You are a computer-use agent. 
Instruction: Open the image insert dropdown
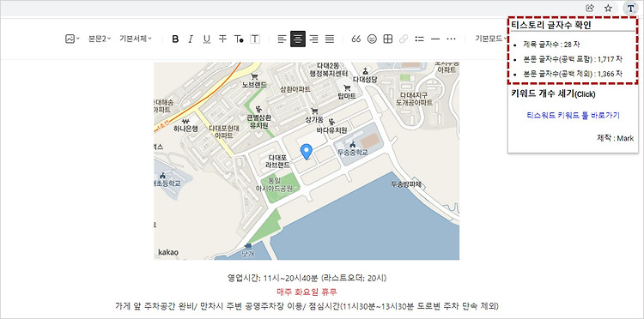tap(72, 39)
